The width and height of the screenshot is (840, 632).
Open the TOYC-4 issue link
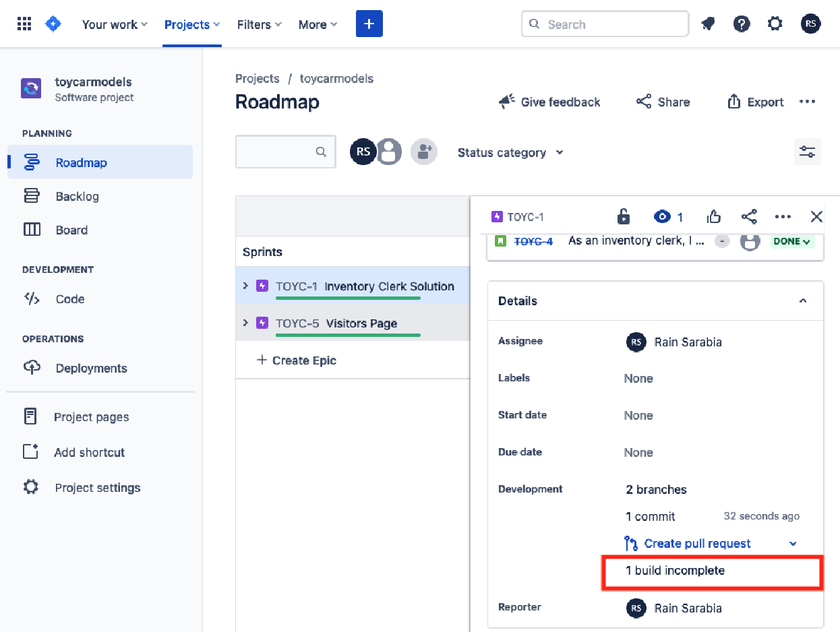533,241
